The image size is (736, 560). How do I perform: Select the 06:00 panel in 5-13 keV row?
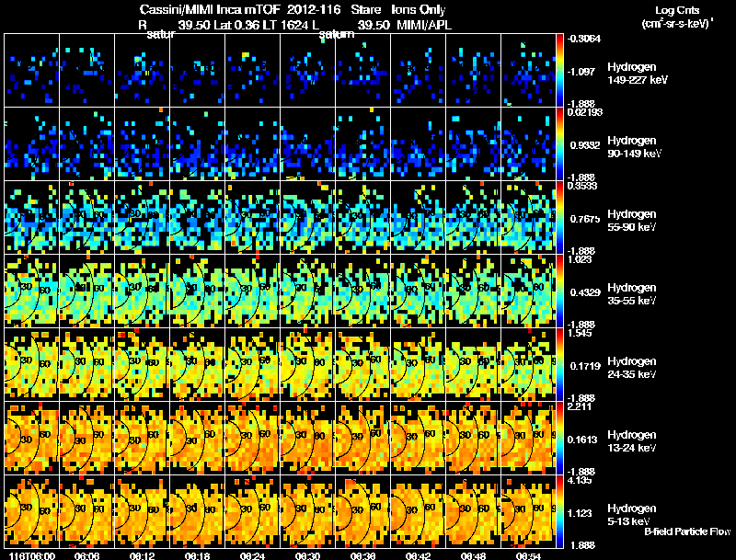32,511
